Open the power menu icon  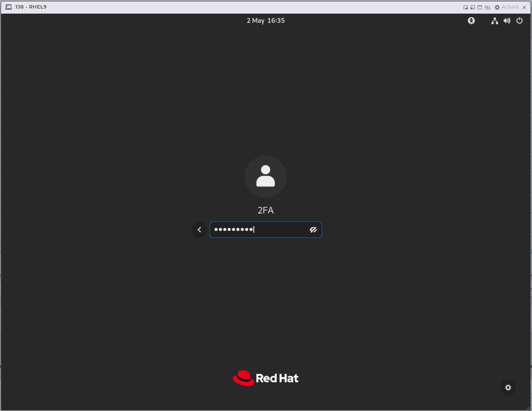click(520, 21)
